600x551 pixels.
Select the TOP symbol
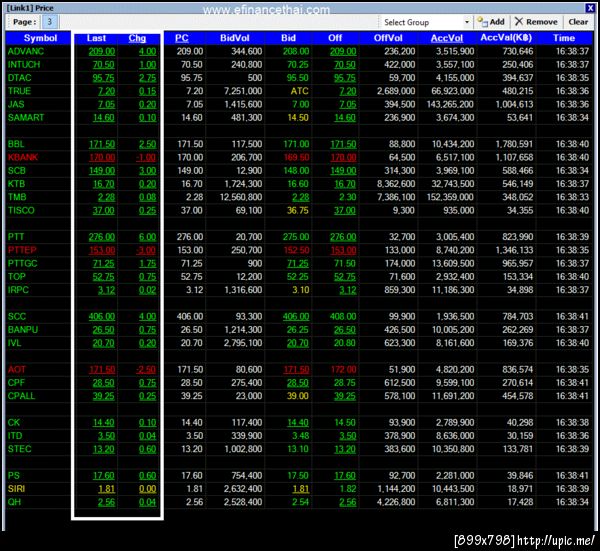pos(16,277)
